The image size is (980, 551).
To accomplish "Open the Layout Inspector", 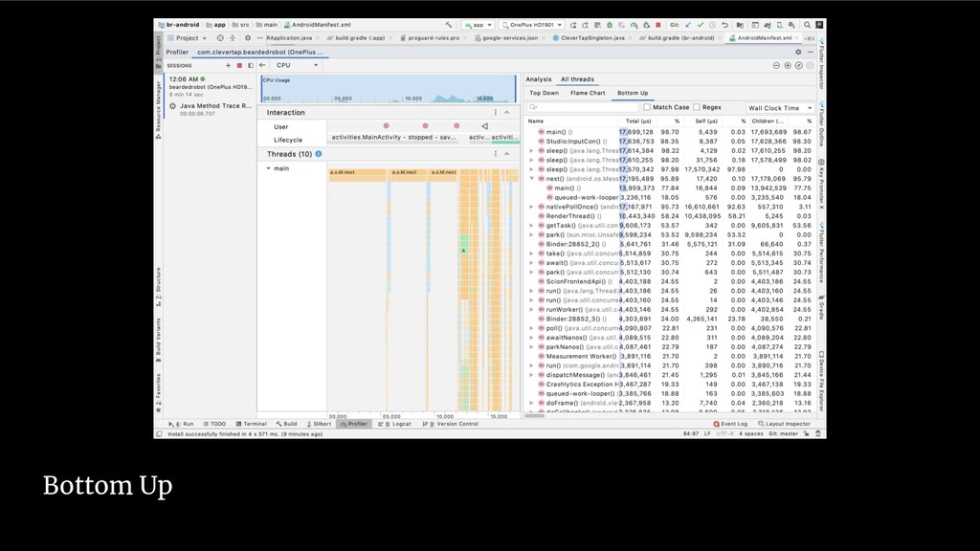I will (x=784, y=424).
